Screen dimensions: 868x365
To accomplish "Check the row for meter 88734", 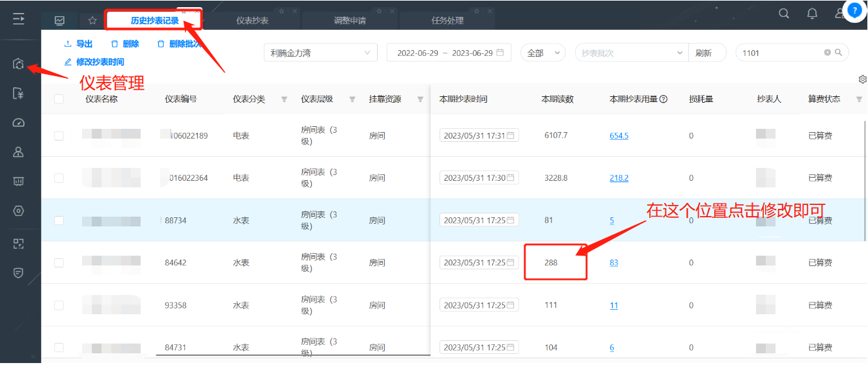I will pos(59,221).
